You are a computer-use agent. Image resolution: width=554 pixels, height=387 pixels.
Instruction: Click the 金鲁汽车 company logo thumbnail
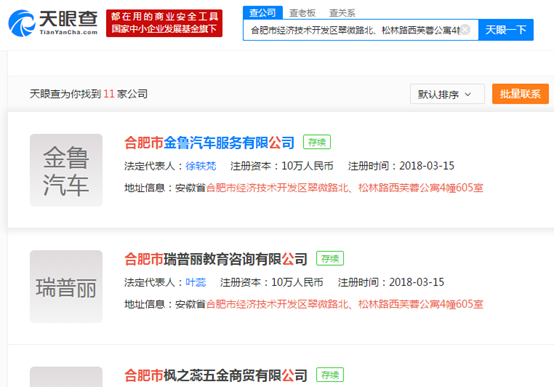tap(66, 170)
